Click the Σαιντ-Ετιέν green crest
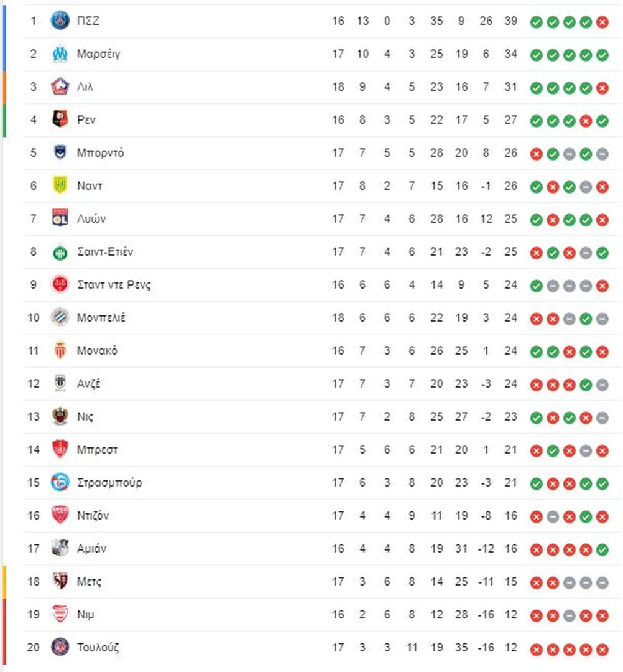Image resolution: width=623 pixels, height=672 pixels. tap(60, 251)
